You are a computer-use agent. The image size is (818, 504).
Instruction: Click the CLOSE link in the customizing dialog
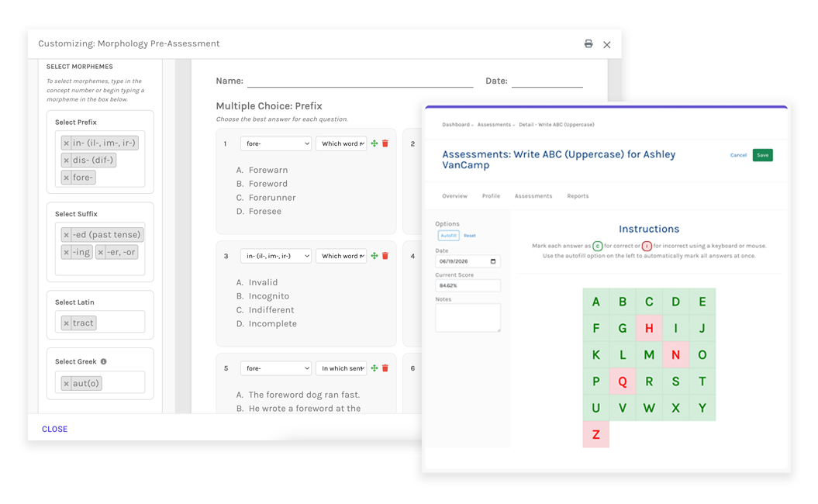(x=55, y=429)
